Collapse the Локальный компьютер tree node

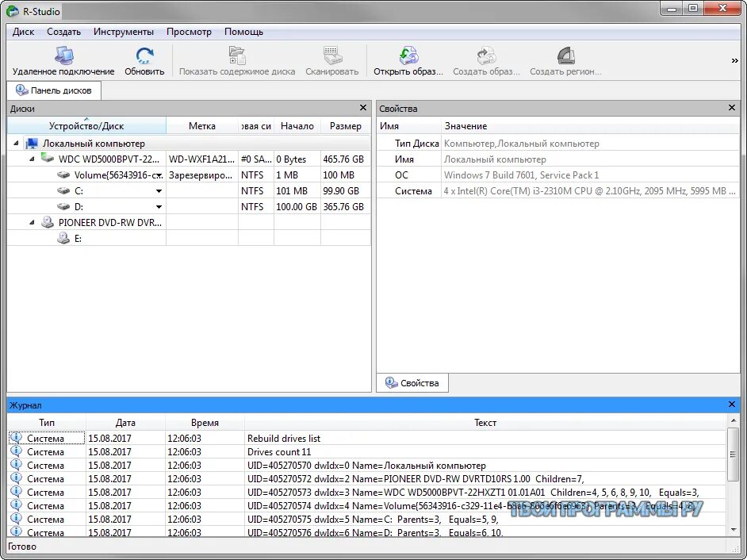click(x=16, y=143)
